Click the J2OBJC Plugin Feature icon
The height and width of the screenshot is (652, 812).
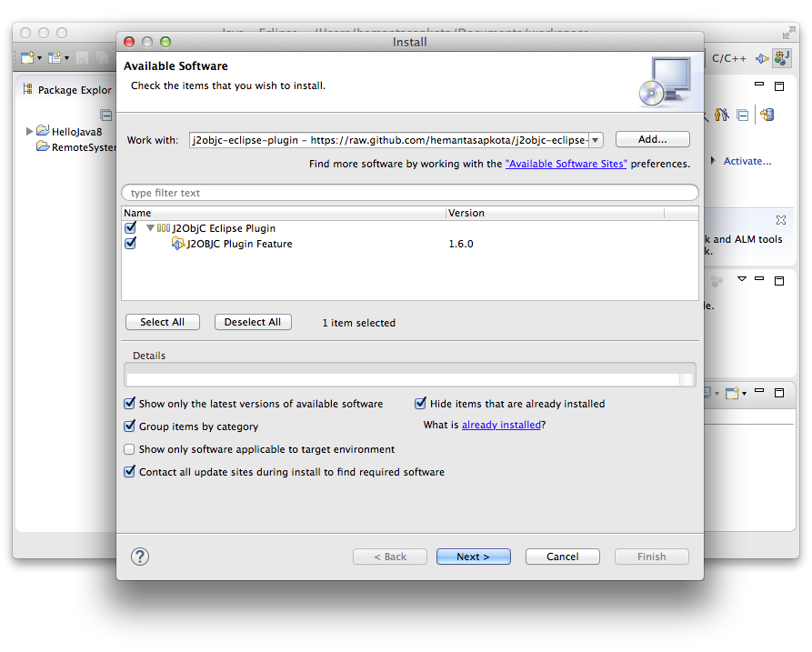(177, 244)
